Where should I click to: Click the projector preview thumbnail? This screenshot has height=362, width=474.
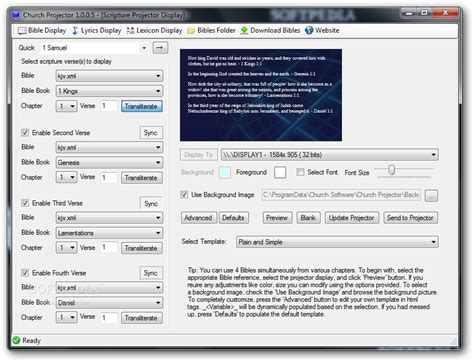[x=261, y=95]
